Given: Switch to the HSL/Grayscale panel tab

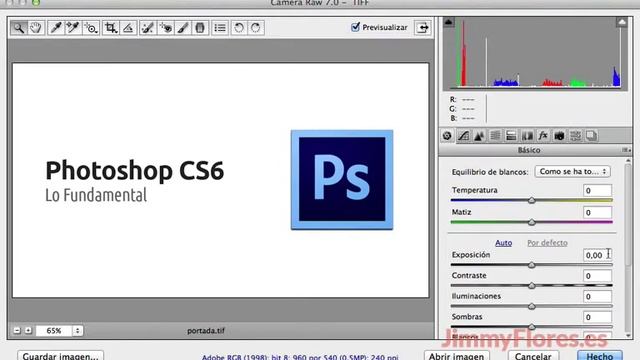Looking at the screenshot, I should pos(495,136).
